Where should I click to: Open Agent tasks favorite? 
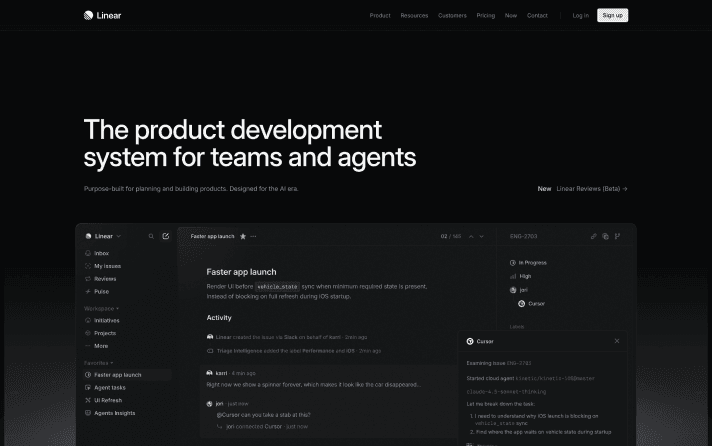pyautogui.click(x=105, y=387)
